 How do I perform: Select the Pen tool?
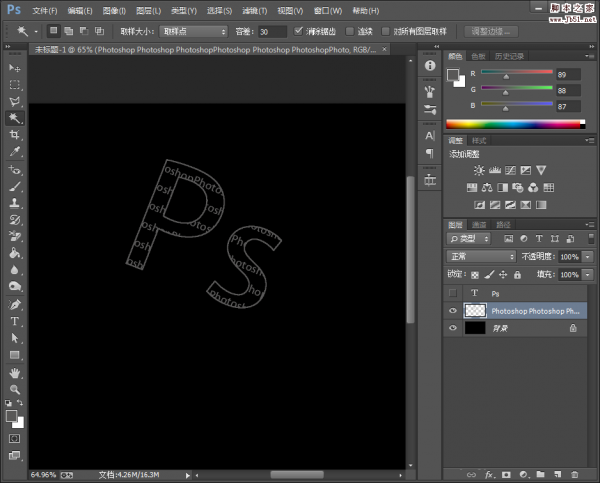pos(15,304)
